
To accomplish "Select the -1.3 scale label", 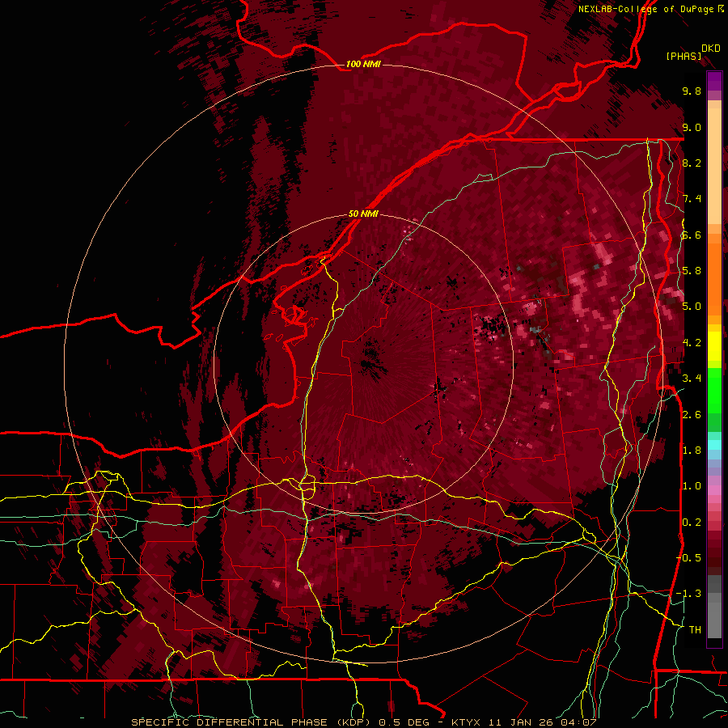I will tap(688, 594).
